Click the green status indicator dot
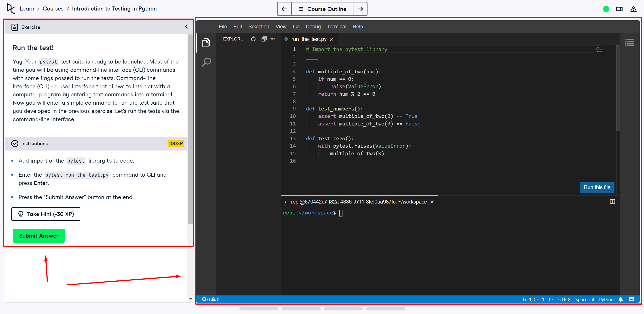The width and height of the screenshot is (644, 314). click(x=606, y=9)
